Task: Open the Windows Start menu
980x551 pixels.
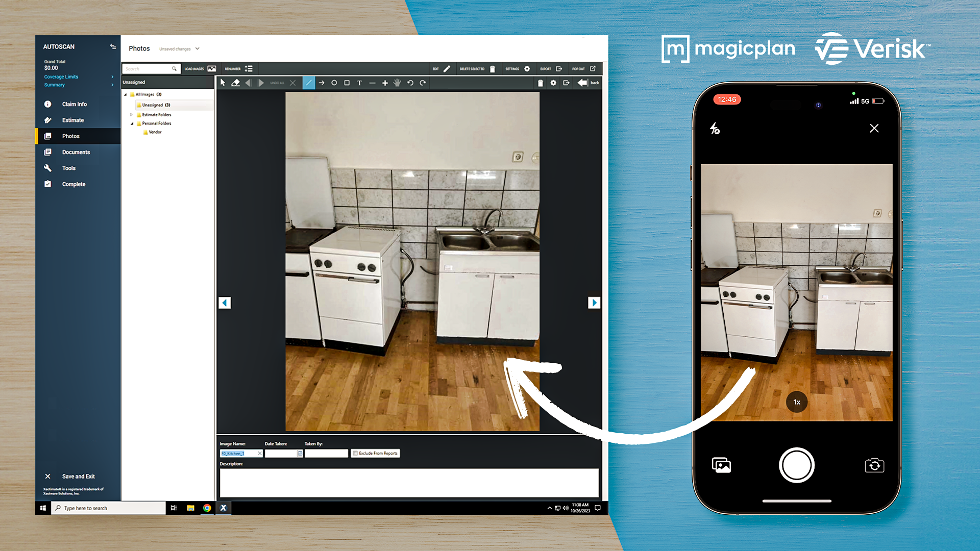Action: [43, 508]
